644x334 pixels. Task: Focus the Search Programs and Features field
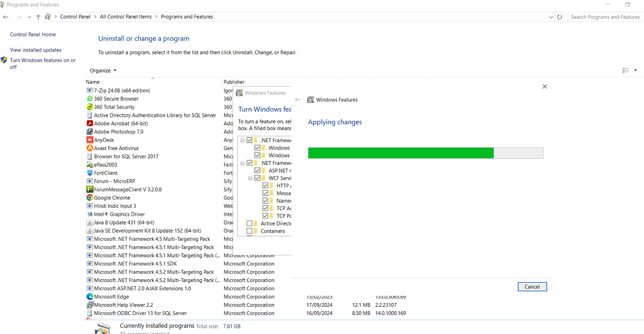coord(605,17)
